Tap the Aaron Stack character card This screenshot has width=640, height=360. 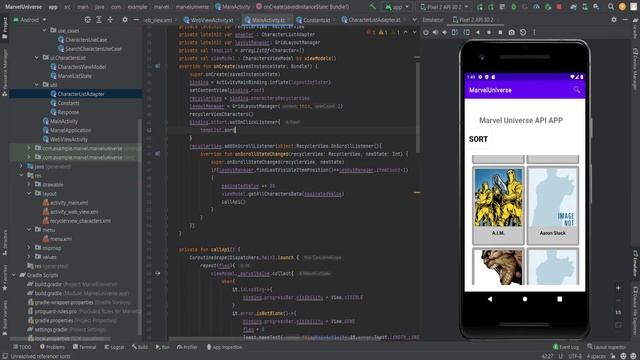(x=553, y=205)
